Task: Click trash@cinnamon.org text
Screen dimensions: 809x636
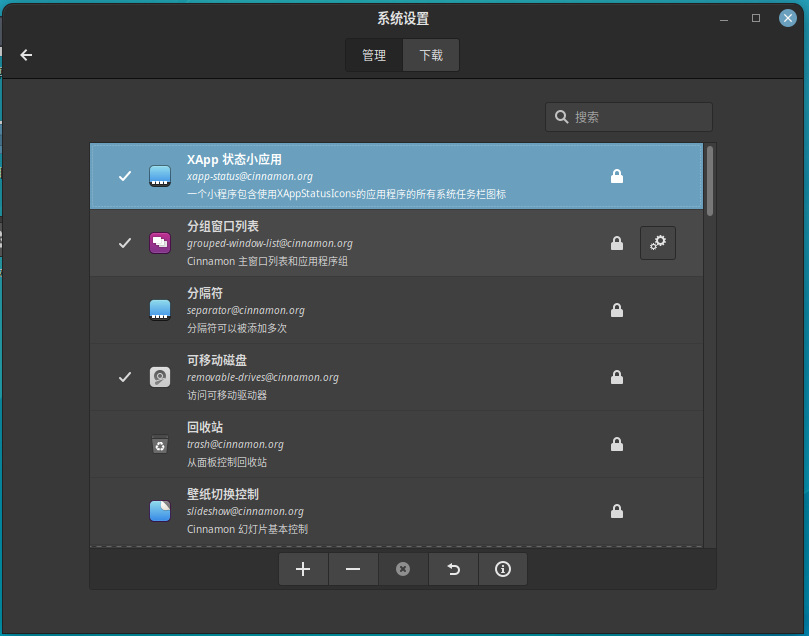Action: (235, 445)
